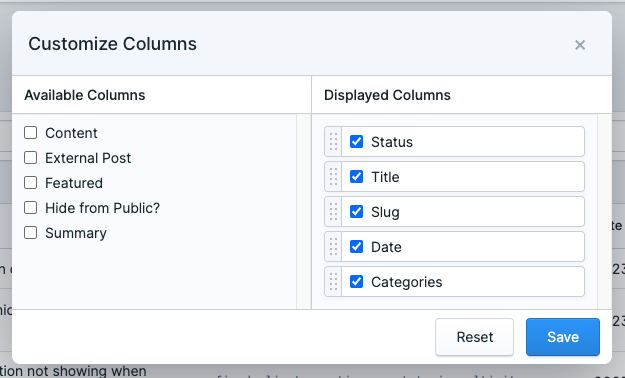
Task: Enable the Content column checkbox
Action: tap(31, 132)
